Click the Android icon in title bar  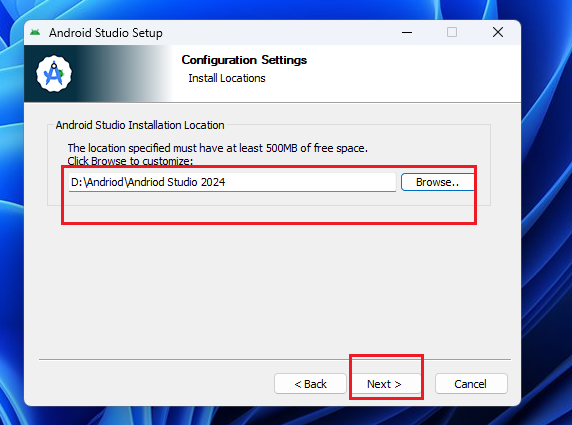pos(35,32)
